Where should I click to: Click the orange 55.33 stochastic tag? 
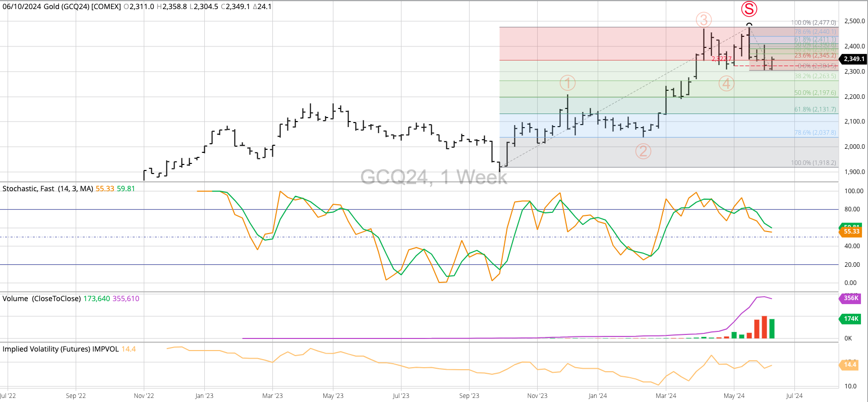(x=851, y=232)
